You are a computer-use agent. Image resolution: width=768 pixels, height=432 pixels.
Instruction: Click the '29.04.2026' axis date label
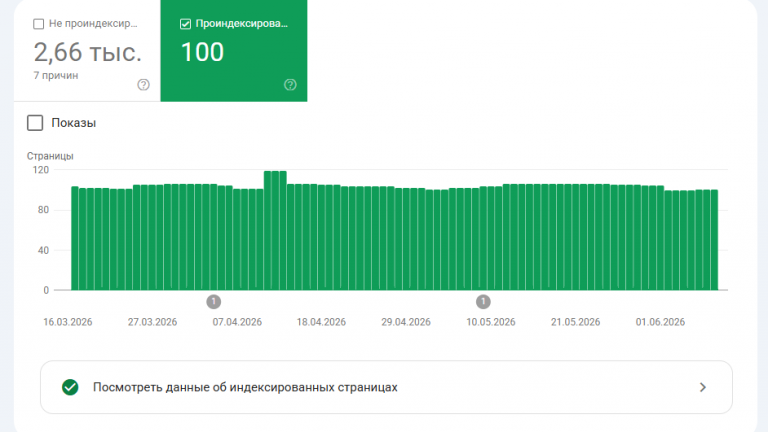(x=406, y=322)
